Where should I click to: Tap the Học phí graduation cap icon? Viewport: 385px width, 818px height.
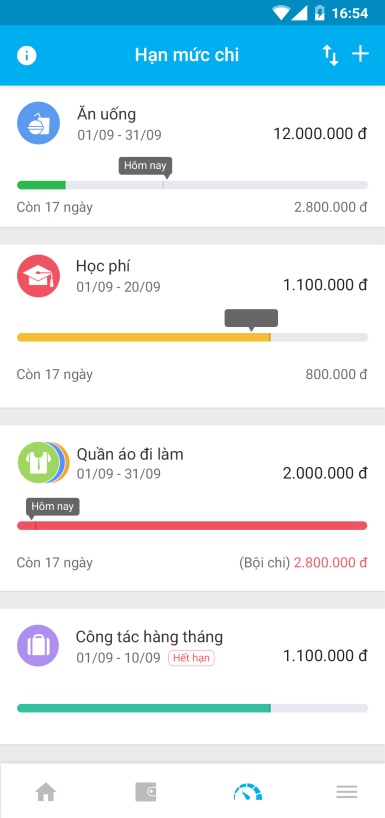[38, 276]
